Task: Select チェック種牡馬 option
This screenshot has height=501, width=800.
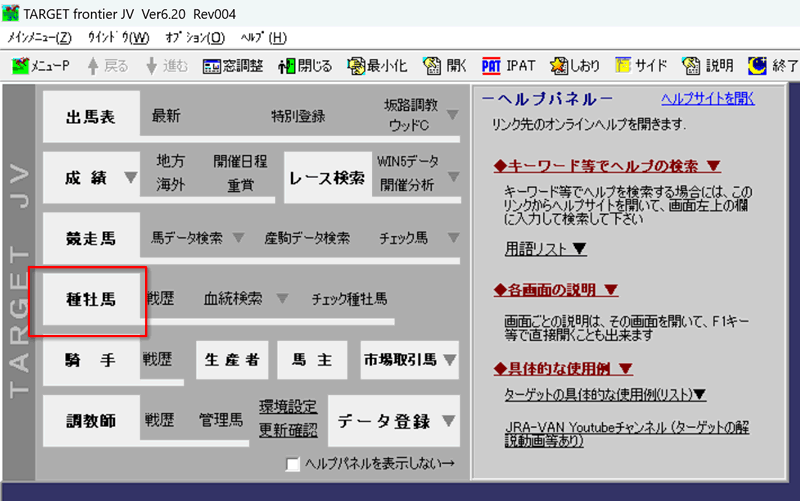Action: (349, 299)
